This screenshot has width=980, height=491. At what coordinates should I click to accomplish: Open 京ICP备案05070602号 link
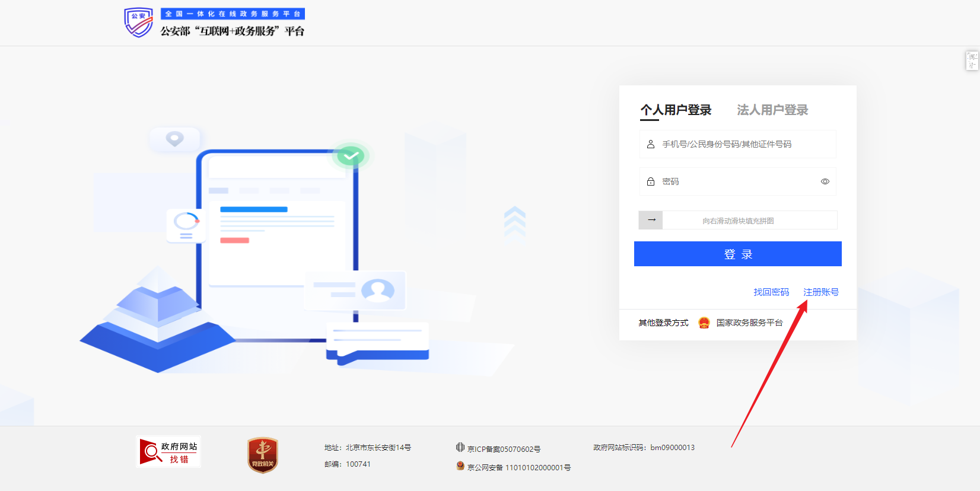pos(504,449)
